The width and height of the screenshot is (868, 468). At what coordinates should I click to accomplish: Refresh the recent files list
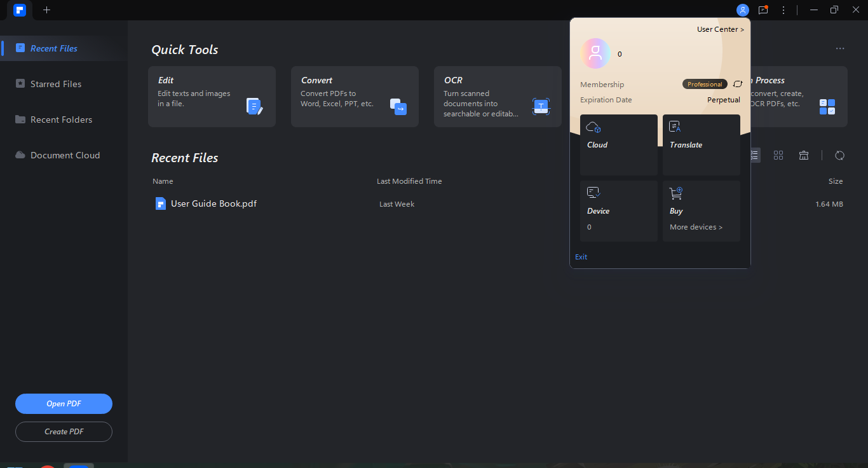pyautogui.click(x=839, y=155)
